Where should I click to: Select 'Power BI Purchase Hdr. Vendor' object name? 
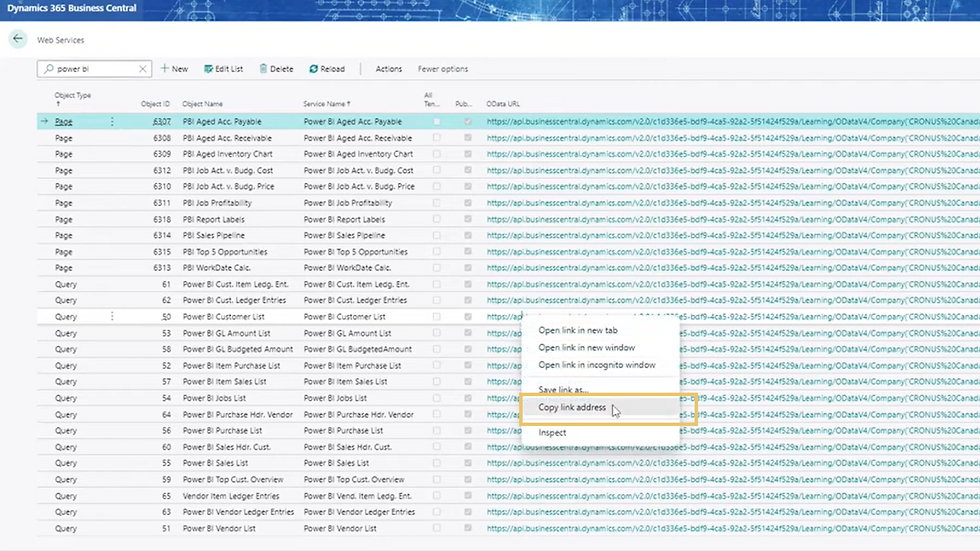[238, 414]
